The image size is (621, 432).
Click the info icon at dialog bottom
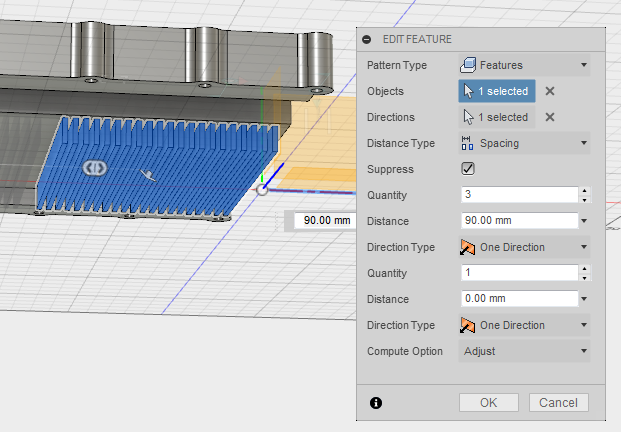tap(376, 403)
